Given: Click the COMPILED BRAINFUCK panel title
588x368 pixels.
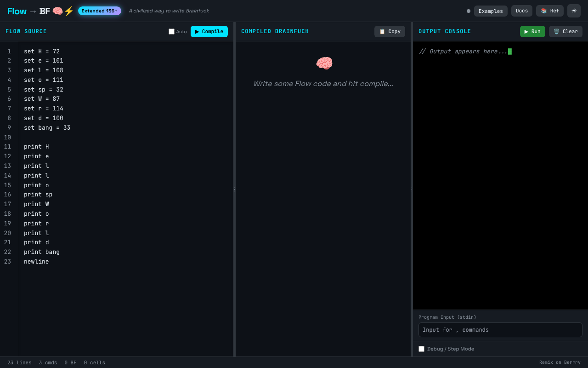Looking at the screenshot, I should pyautogui.click(x=275, y=31).
